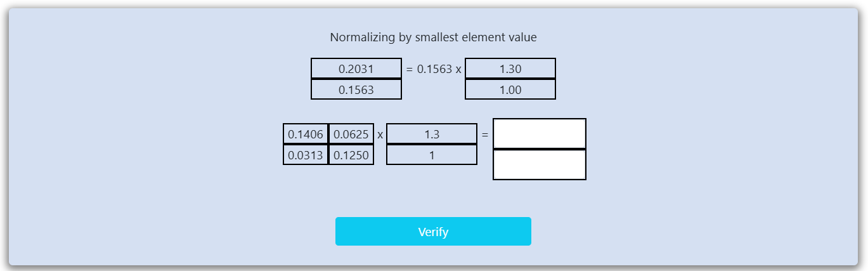The image size is (868, 271).
Task: Select matrix cell 0.0625
Action: (351, 135)
